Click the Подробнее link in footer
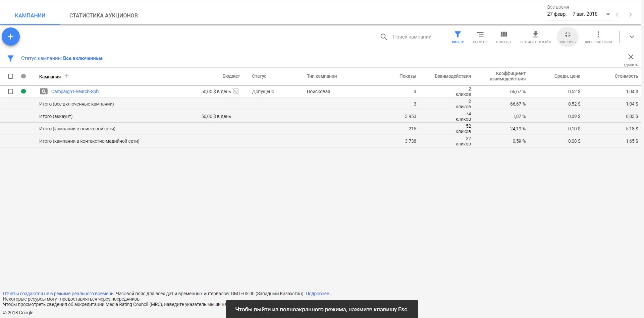 pos(319,294)
